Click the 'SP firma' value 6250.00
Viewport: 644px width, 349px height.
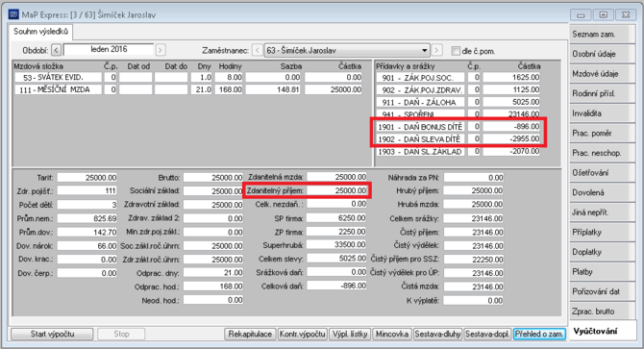(336, 218)
